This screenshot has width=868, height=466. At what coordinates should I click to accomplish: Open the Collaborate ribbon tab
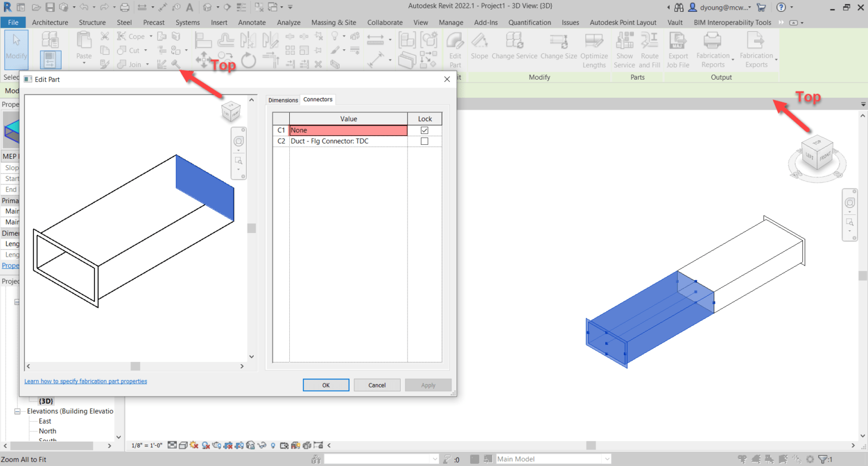pyautogui.click(x=385, y=23)
